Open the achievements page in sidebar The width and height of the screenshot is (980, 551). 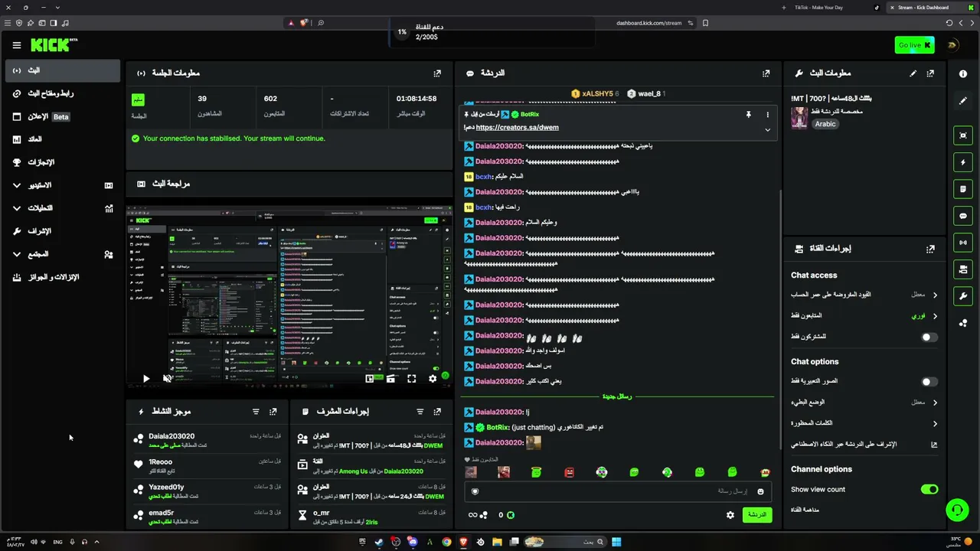63,162
